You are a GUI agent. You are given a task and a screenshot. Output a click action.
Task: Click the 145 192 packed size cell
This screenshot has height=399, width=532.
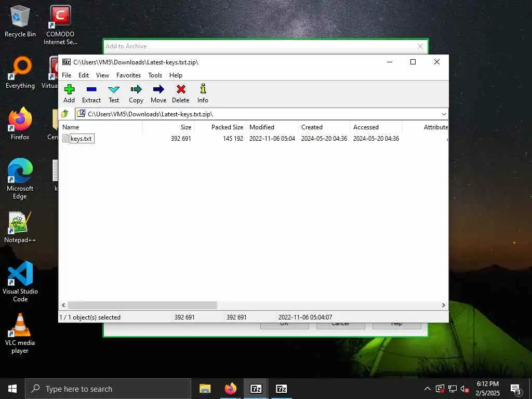pyautogui.click(x=233, y=138)
